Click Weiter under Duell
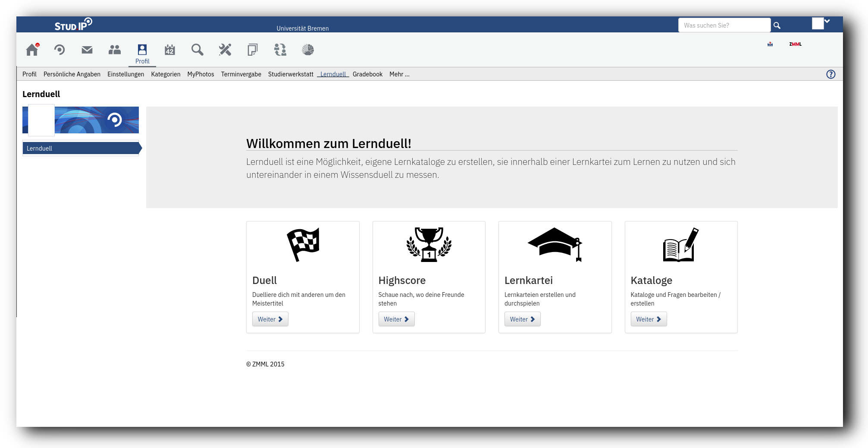This screenshot has height=448, width=868. pyautogui.click(x=270, y=319)
